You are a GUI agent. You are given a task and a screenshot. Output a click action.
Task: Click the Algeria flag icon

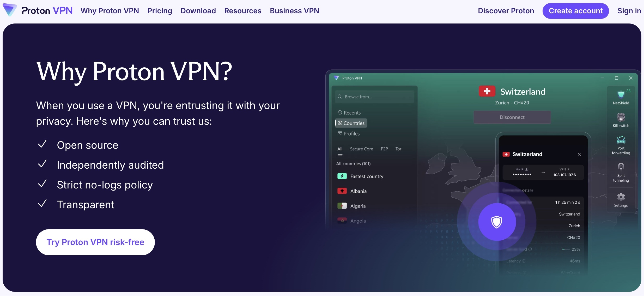point(342,206)
